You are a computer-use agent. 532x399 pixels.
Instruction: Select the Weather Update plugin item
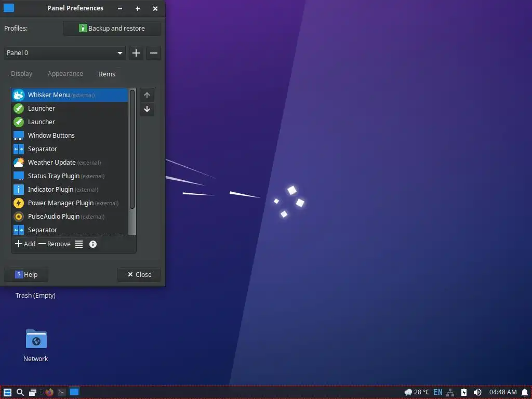click(x=70, y=163)
